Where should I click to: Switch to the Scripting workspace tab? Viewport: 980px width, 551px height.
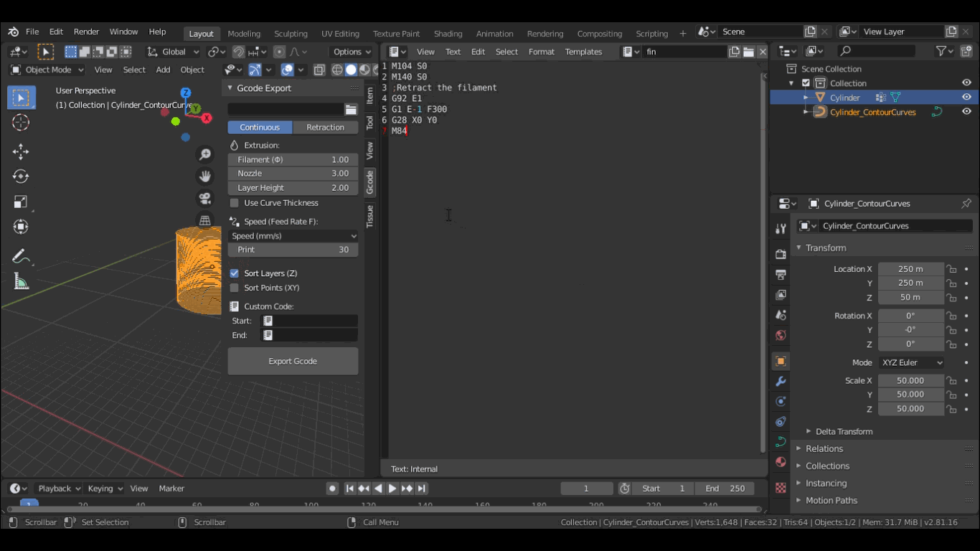coord(651,34)
